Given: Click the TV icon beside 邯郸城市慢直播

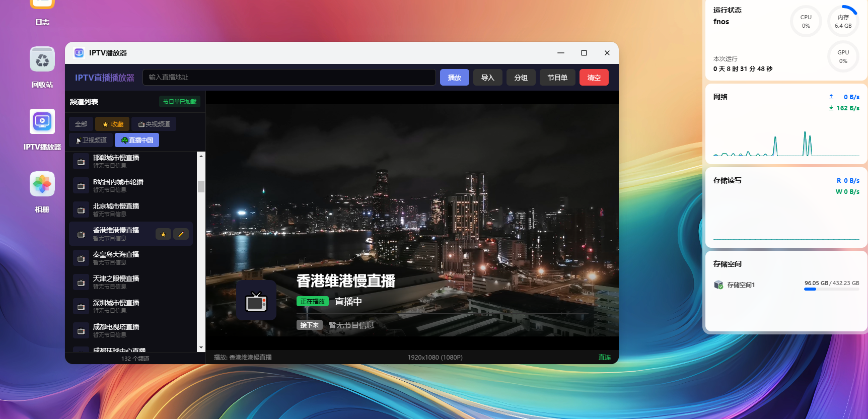Looking at the screenshot, I should [81, 162].
